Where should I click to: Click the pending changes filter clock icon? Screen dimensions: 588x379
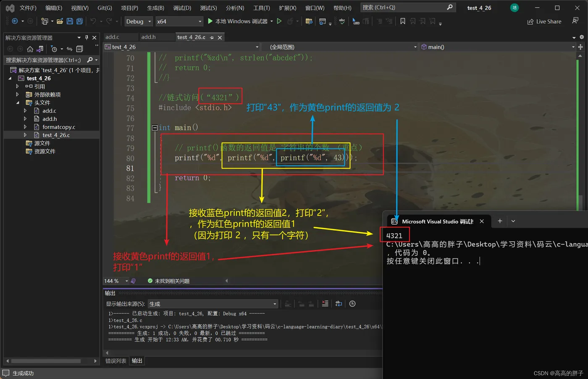(54, 49)
